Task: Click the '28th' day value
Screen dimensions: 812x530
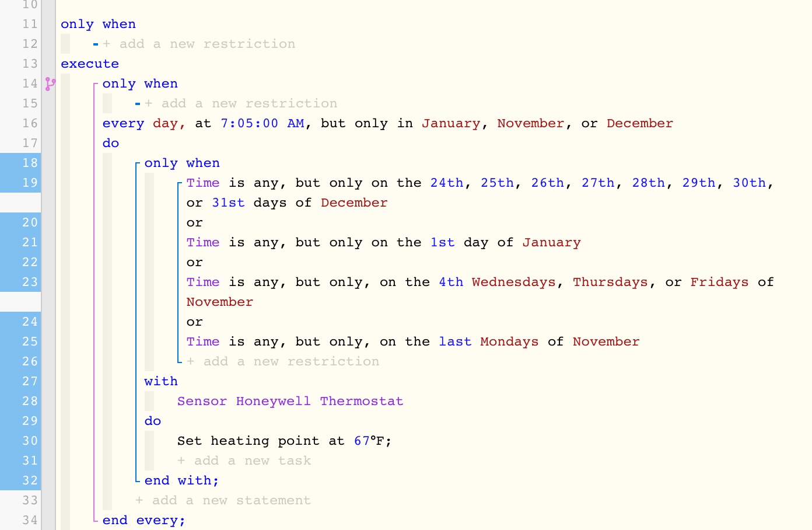Action: click(649, 183)
